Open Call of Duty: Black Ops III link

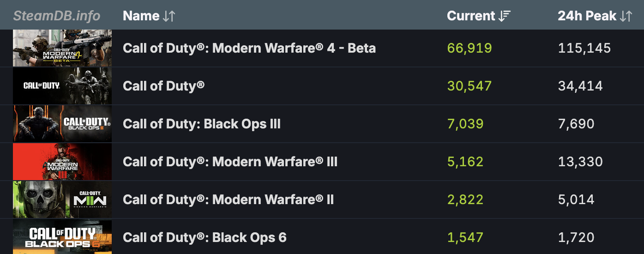pyautogui.click(x=202, y=124)
